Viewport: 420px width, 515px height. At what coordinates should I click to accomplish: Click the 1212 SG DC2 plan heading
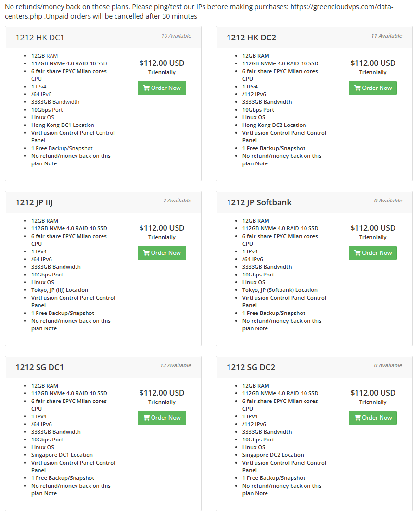[251, 367]
